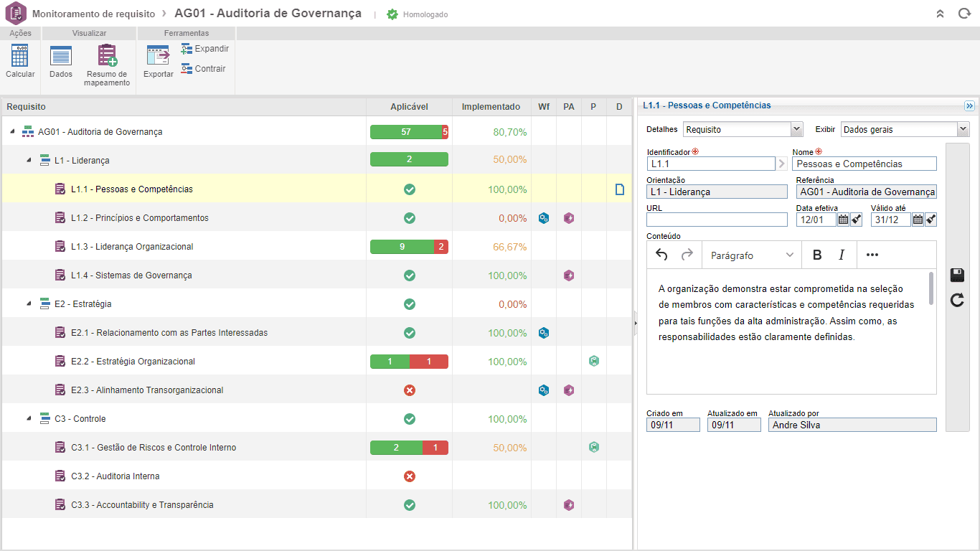Image resolution: width=980 pixels, height=551 pixels.
Task: Click the E2.2 applicable progress bar
Action: coord(409,362)
